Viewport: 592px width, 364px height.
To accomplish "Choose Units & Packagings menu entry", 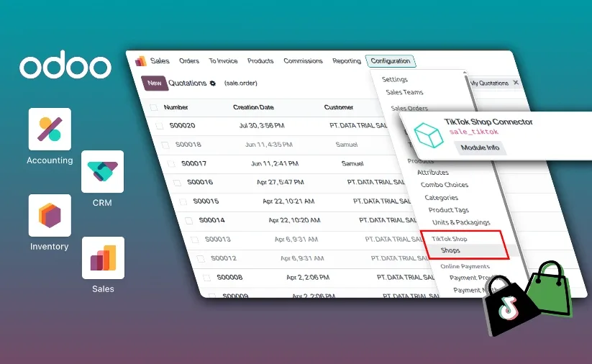I will click(461, 222).
